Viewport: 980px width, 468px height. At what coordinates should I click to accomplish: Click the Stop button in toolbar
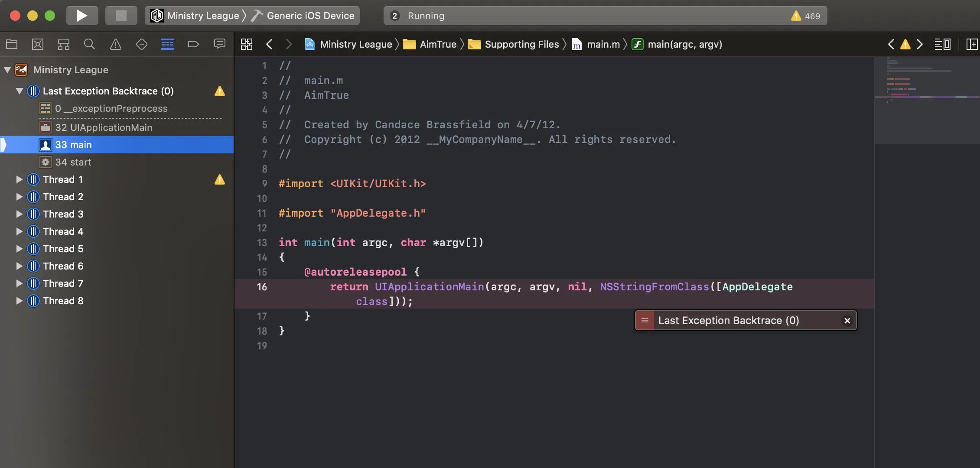121,16
